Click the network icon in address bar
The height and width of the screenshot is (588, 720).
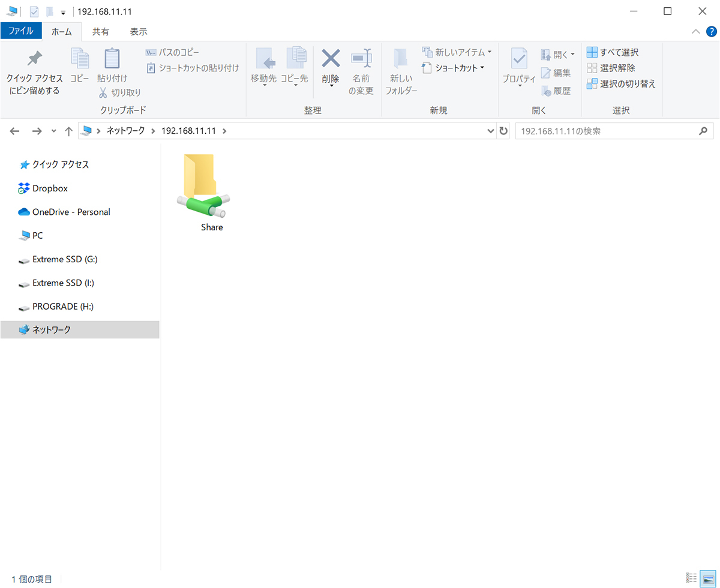pos(88,131)
